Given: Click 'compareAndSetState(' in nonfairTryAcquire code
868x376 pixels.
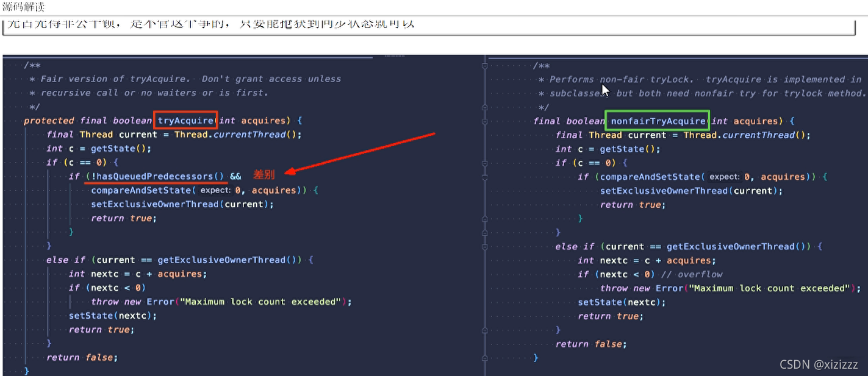Looking at the screenshot, I should coord(653,177).
